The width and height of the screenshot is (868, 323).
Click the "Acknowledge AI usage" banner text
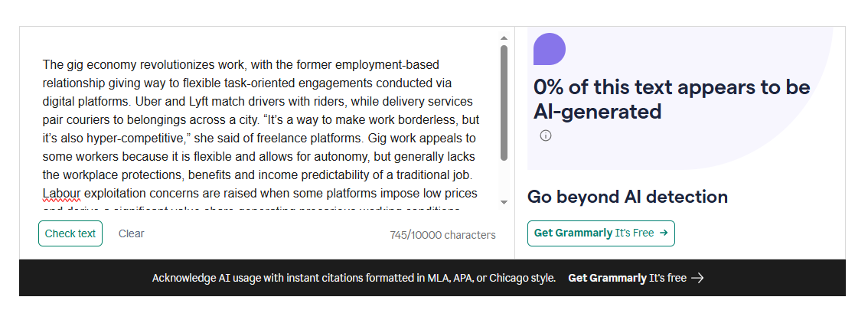click(354, 278)
